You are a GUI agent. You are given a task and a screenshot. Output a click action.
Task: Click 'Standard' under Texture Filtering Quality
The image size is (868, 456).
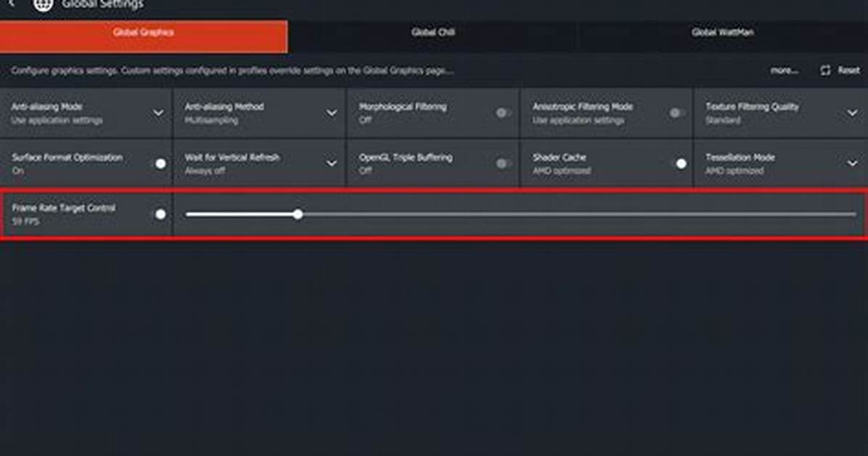coord(723,121)
